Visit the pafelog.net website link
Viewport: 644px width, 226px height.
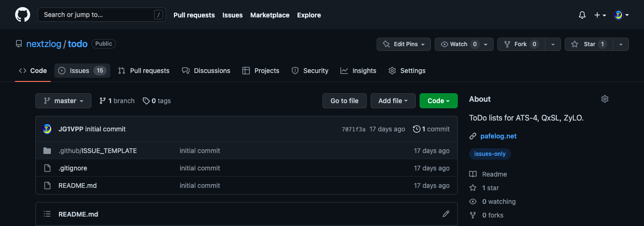498,136
